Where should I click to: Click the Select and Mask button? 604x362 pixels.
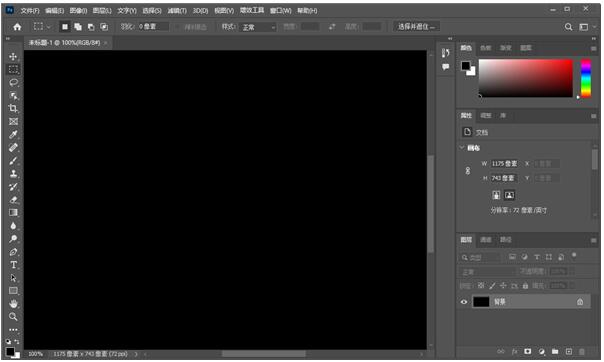point(416,27)
